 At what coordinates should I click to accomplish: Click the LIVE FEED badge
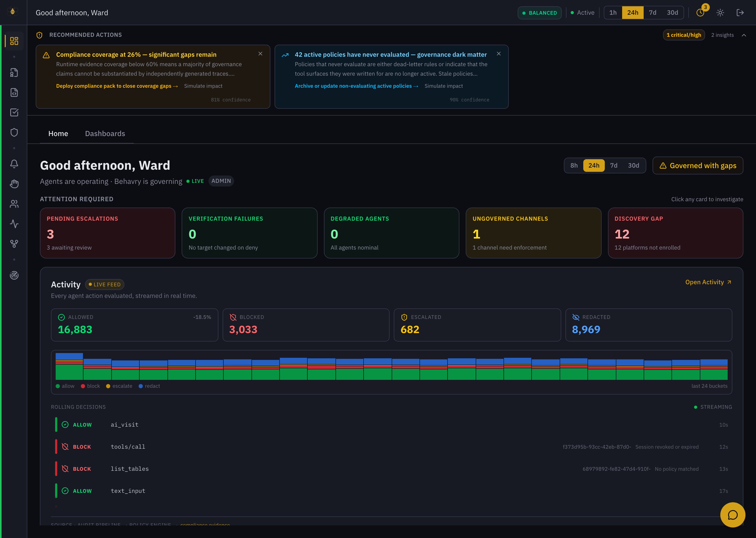[104, 284]
